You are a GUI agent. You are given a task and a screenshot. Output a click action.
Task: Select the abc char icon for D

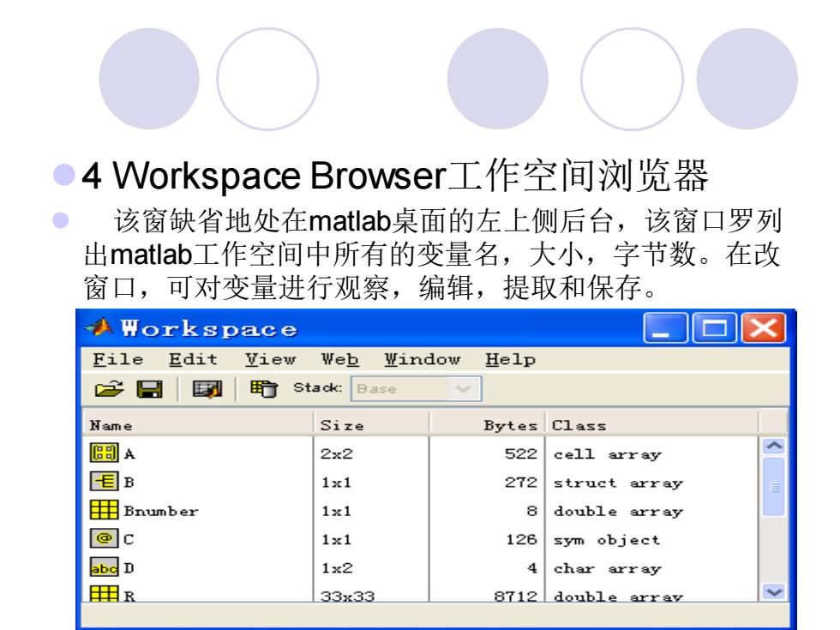coord(104,567)
